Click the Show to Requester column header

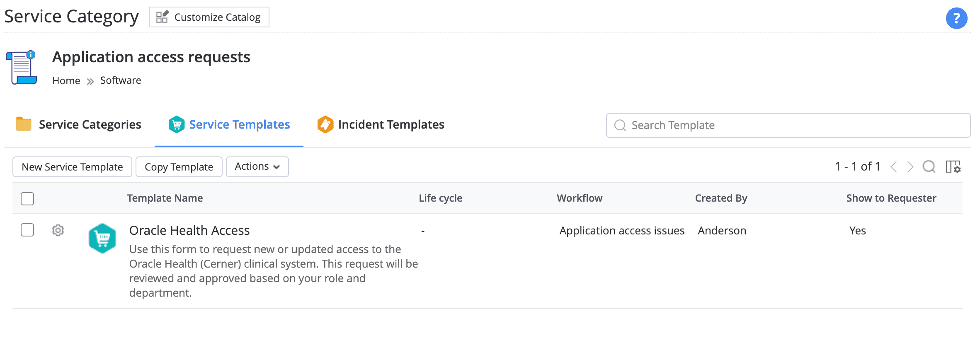891,198
